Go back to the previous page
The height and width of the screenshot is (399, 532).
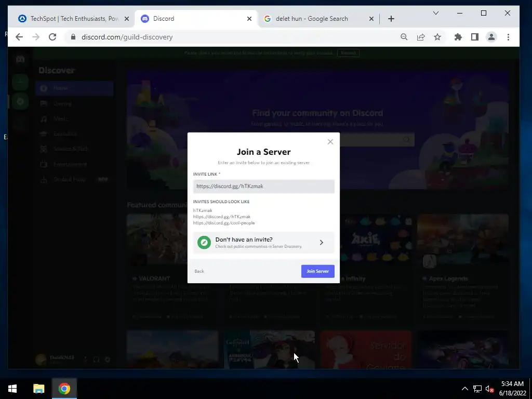19,37
